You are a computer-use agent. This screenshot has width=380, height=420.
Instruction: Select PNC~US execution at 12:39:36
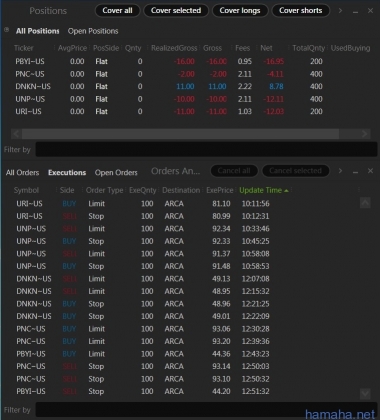tap(185, 341)
